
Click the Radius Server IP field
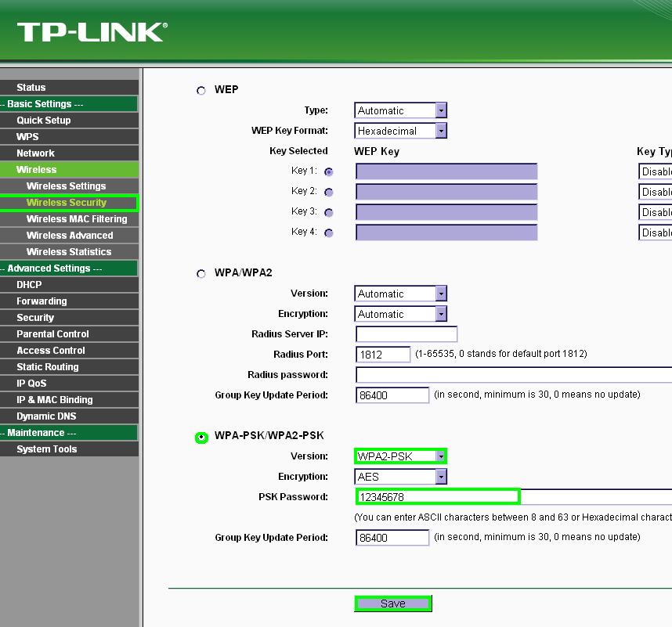(x=406, y=334)
